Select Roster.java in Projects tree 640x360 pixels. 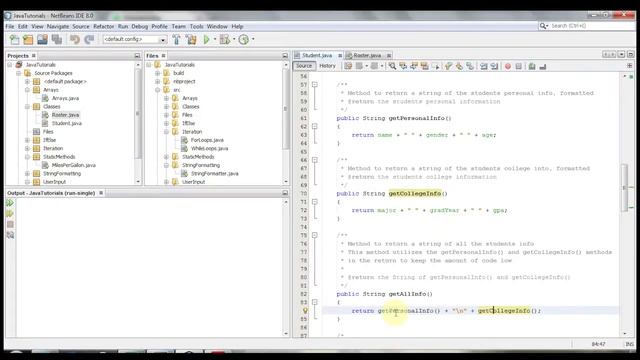point(65,115)
